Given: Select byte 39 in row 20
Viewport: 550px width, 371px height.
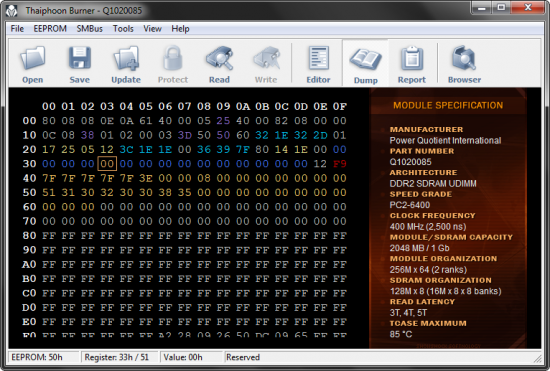Looking at the screenshot, I should click(223, 149).
